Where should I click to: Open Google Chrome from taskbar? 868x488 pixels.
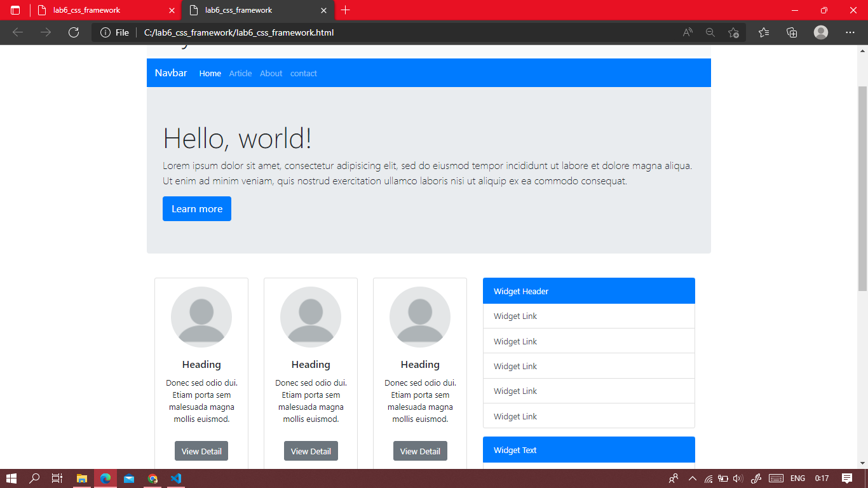click(153, 478)
